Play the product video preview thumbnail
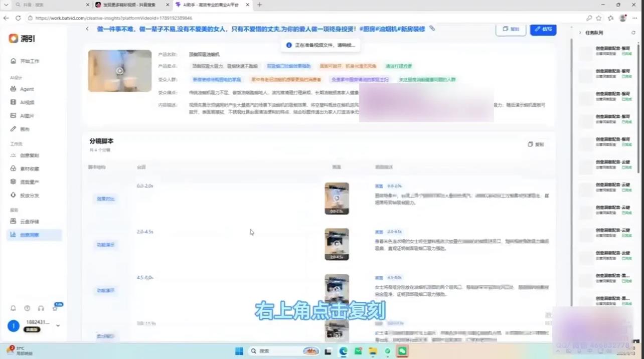The height and width of the screenshot is (359, 644). tap(120, 71)
